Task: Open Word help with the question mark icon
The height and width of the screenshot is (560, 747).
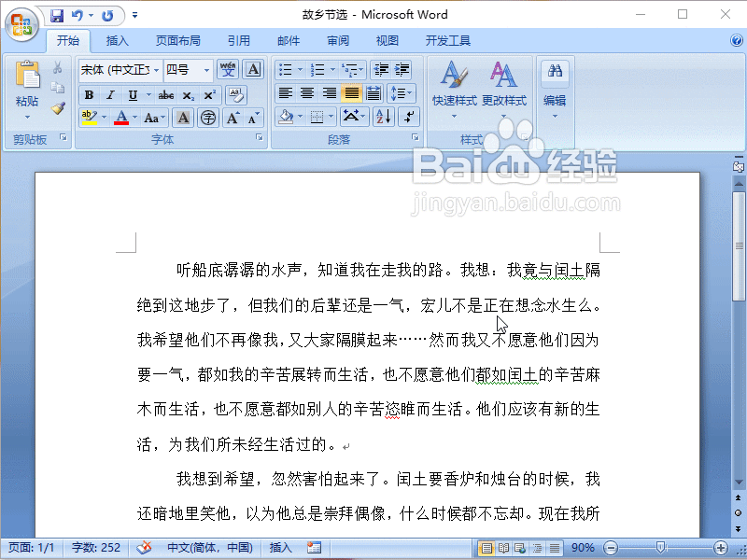Action: pos(737,40)
